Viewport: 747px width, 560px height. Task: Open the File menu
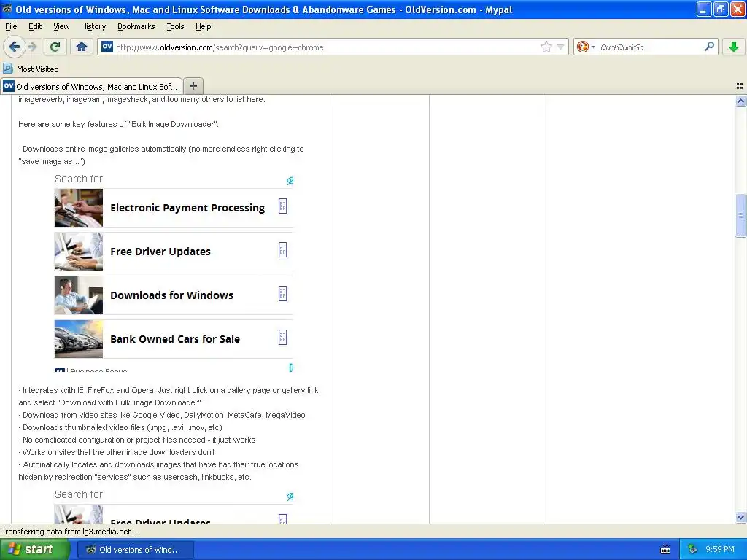click(11, 26)
